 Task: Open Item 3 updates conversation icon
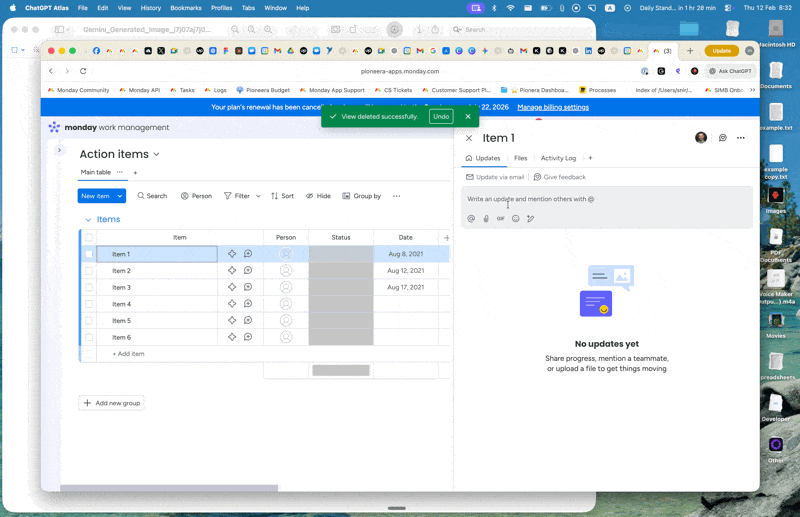click(x=248, y=287)
